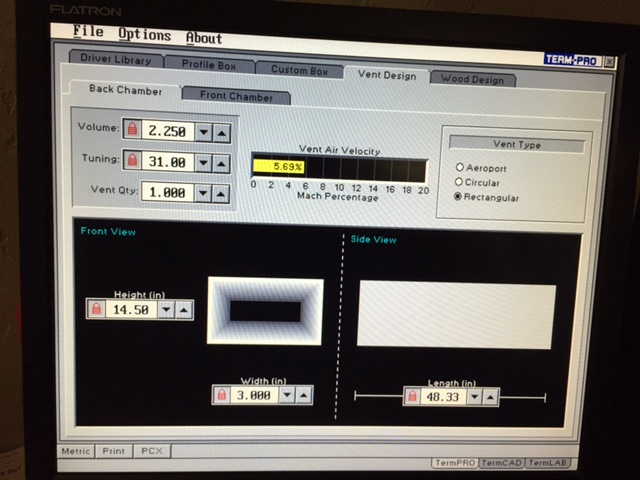The image size is (640, 480).
Task: Open the File menu
Action: 88,31
